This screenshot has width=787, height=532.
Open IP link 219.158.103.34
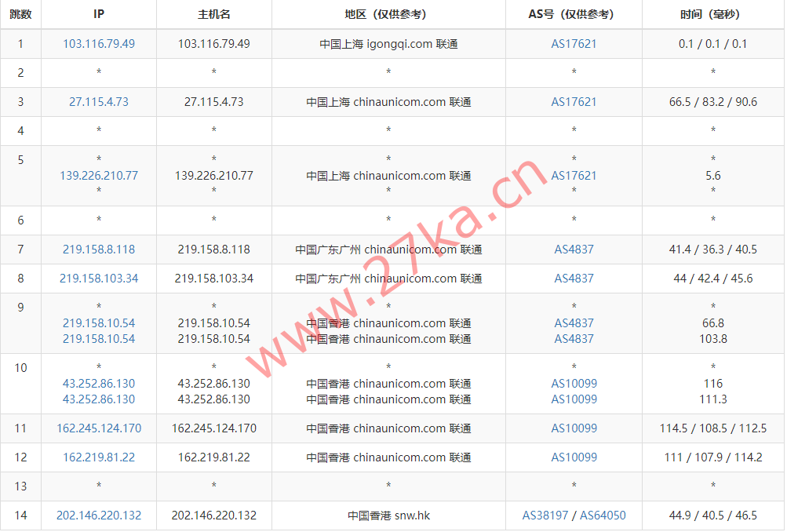99,279
